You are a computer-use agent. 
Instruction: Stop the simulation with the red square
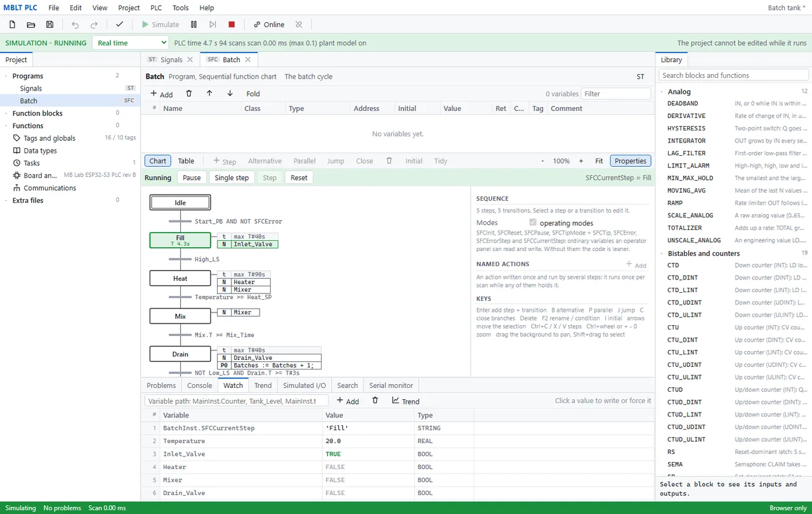[x=232, y=25]
